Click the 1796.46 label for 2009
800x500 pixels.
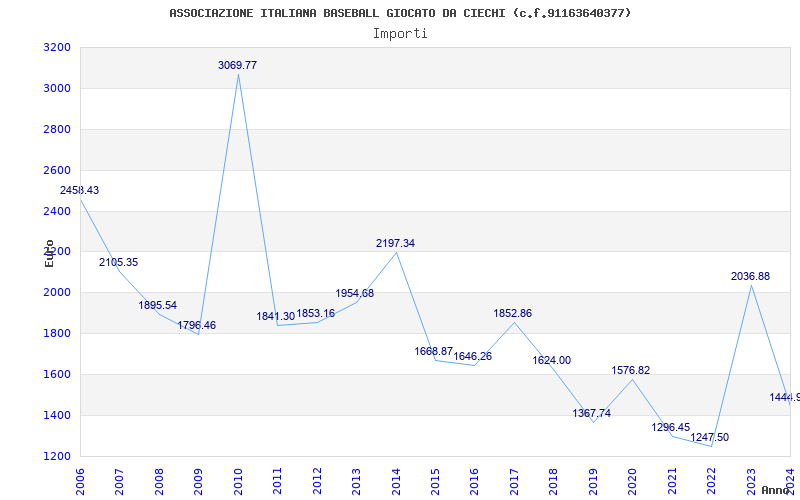click(x=197, y=325)
